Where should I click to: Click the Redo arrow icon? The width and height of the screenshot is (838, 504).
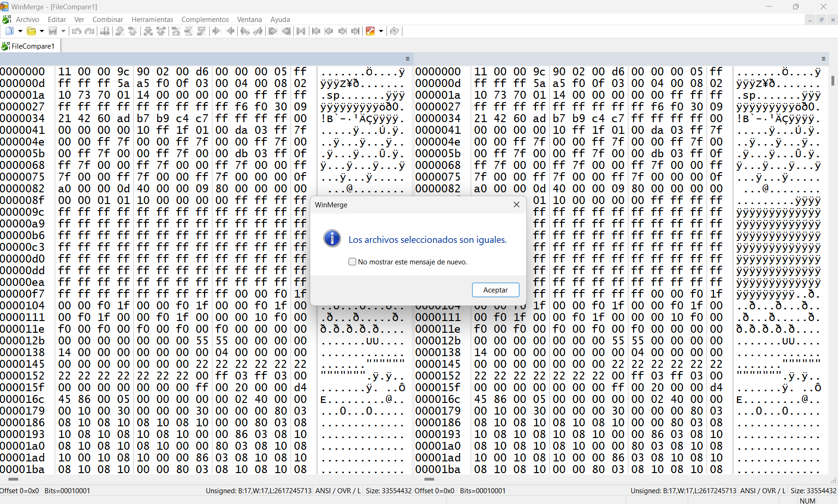point(89,31)
